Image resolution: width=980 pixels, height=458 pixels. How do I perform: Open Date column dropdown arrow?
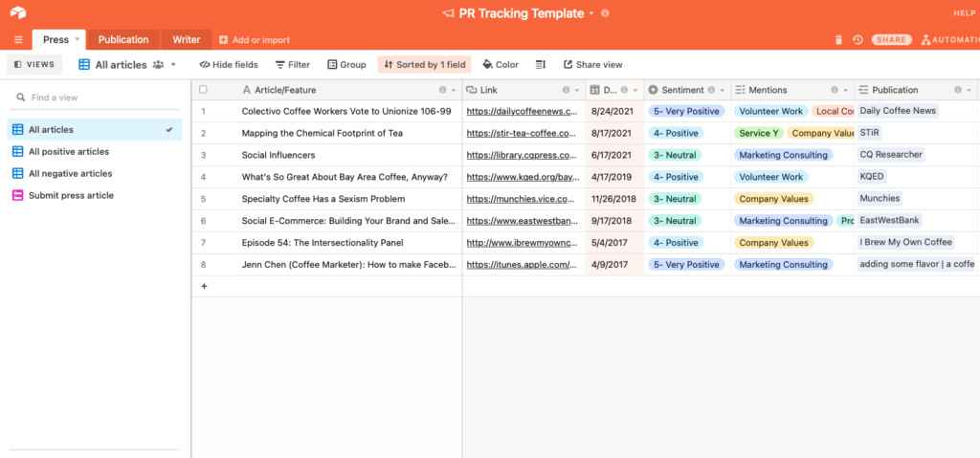pos(635,90)
